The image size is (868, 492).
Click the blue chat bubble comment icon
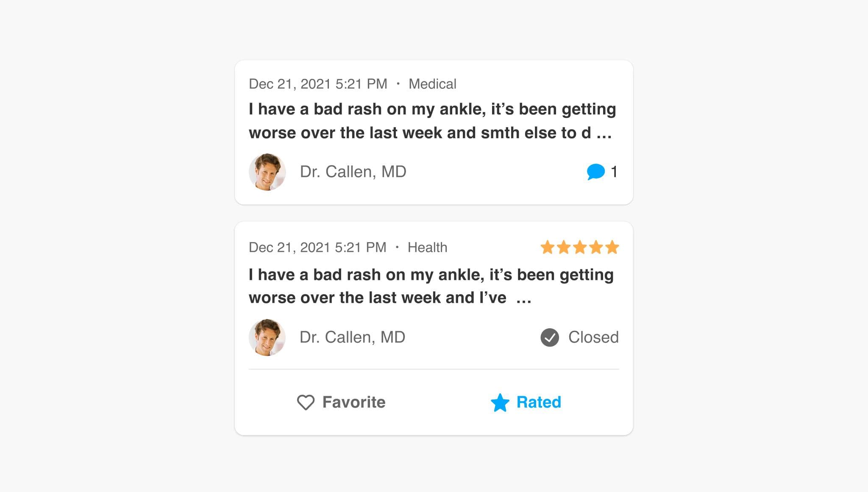click(595, 172)
